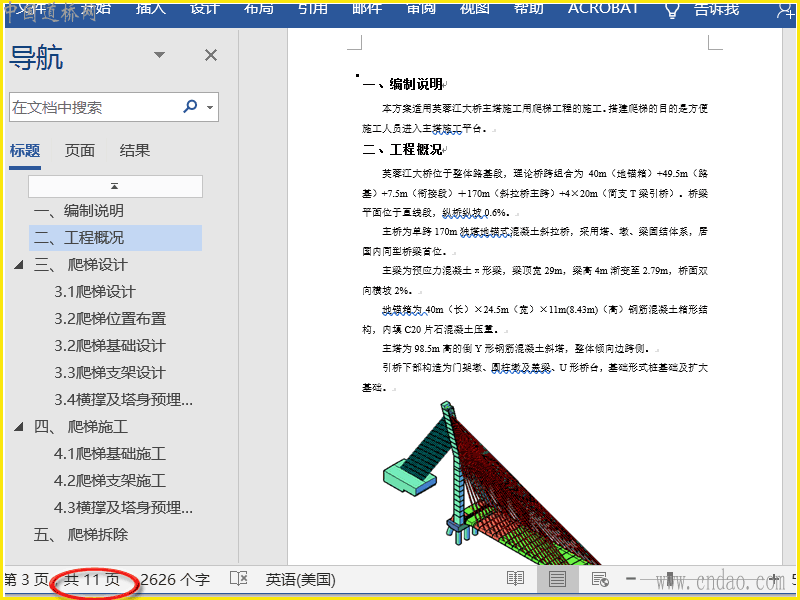
Task: Open the search options dropdown arrow
Action: pyautogui.click(x=210, y=107)
